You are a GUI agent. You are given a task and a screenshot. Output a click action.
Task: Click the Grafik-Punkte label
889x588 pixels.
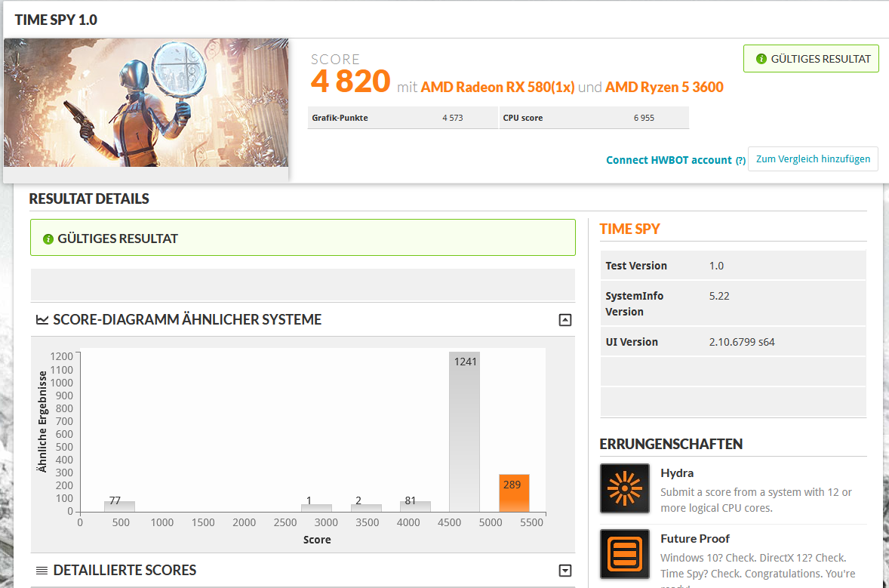340,118
